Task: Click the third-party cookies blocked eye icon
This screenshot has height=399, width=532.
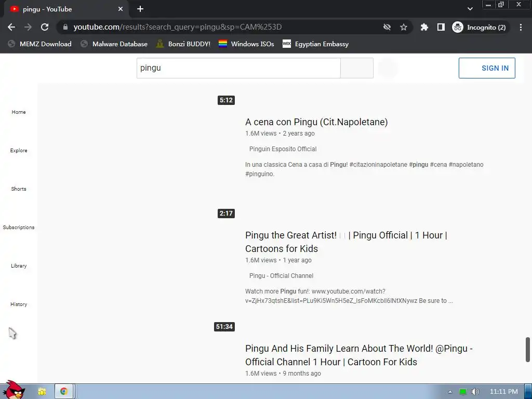Action: [x=387, y=27]
